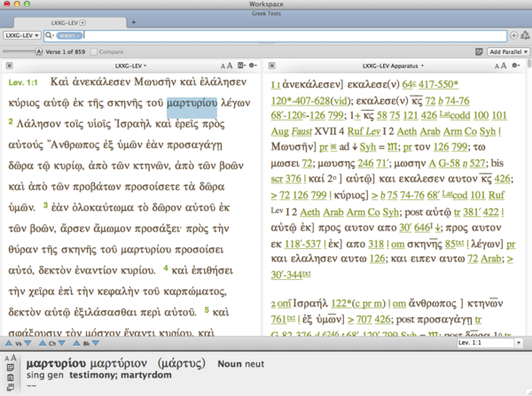Select the LXXG-LEV workspace tab

pos(68,23)
